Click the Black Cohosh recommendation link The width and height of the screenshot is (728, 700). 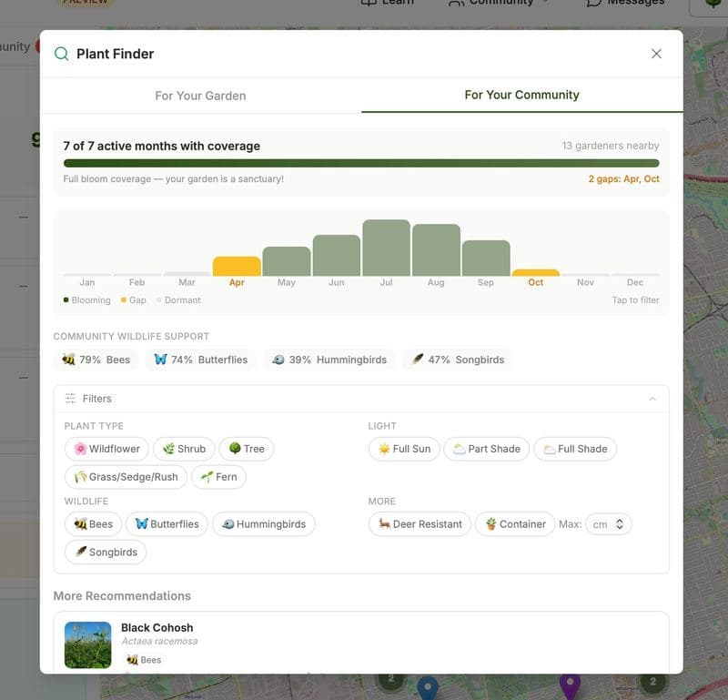point(157,627)
